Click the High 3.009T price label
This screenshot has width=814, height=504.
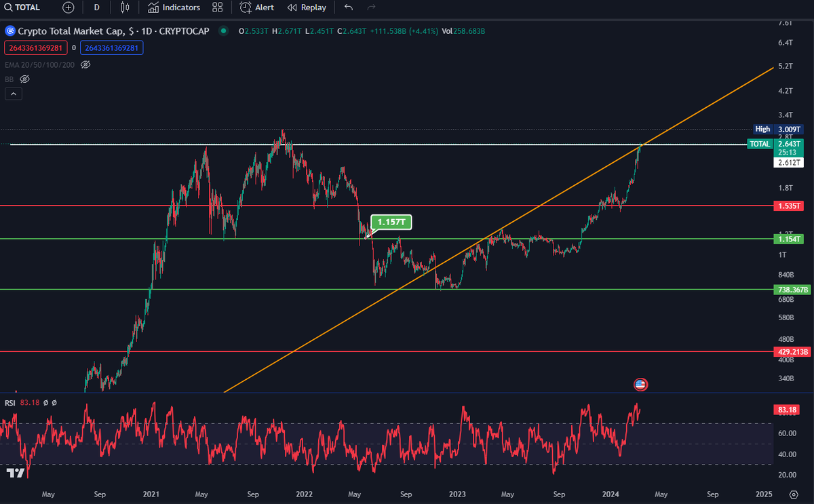[779, 129]
